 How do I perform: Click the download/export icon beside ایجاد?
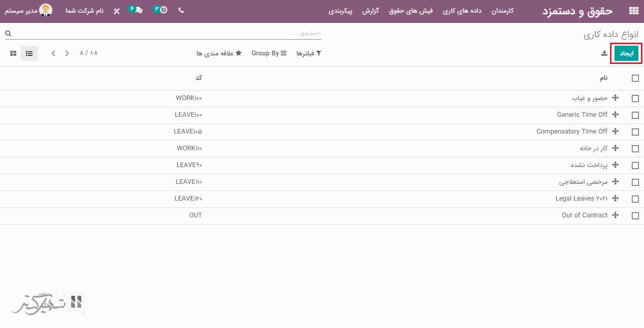(604, 53)
